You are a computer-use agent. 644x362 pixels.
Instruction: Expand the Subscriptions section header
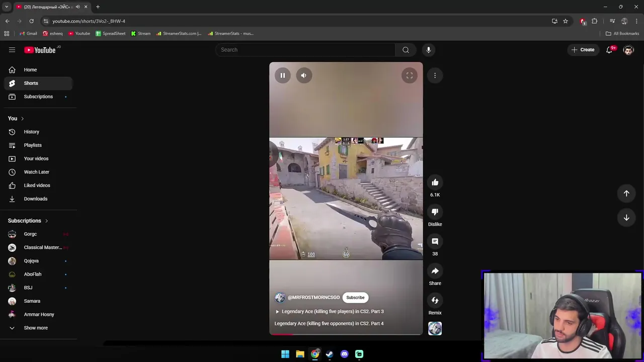28,221
